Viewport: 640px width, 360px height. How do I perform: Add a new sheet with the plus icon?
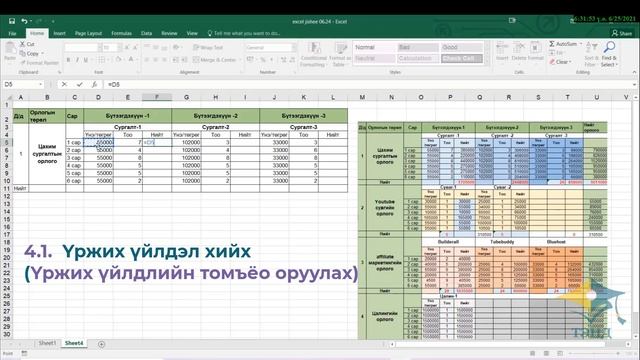click(x=101, y=344)
